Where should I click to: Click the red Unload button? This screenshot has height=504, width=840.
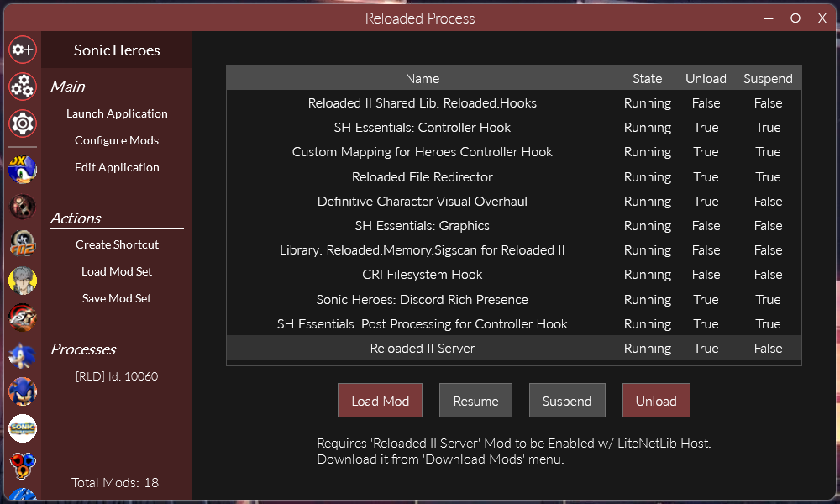click(x=655, y=401)
